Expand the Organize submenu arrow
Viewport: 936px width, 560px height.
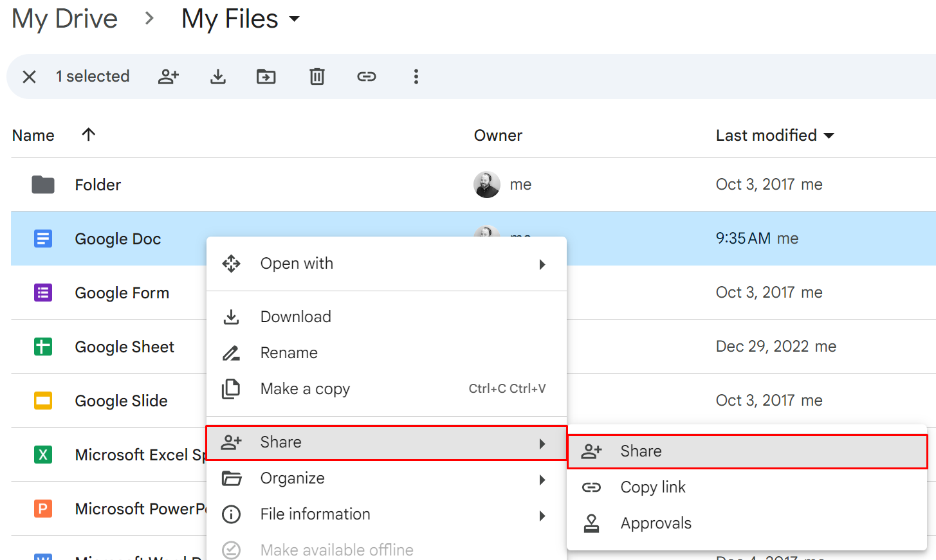tap(542, 480)
